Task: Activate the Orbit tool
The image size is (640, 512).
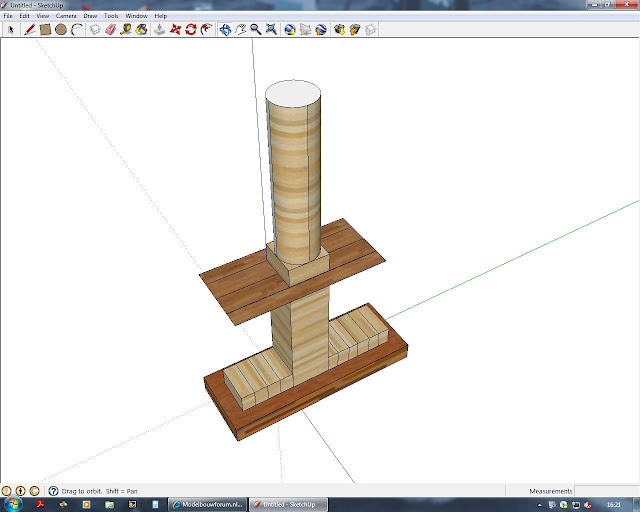Action: 225,29
